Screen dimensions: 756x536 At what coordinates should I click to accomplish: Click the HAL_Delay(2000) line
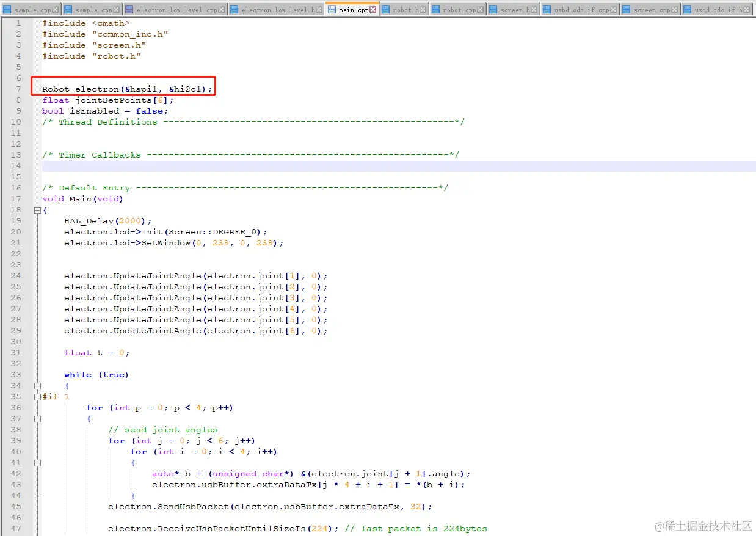pyautogui.click(x=108, y=221)
